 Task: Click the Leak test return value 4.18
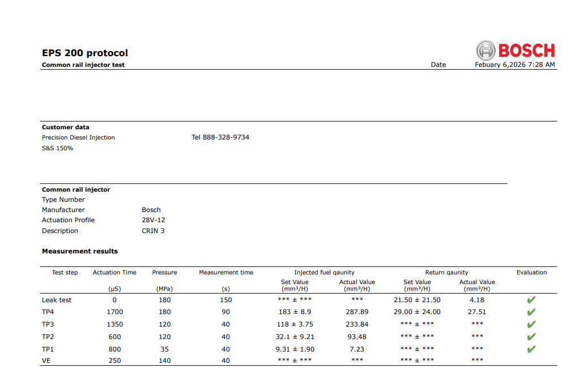click(x=477, y=300)
